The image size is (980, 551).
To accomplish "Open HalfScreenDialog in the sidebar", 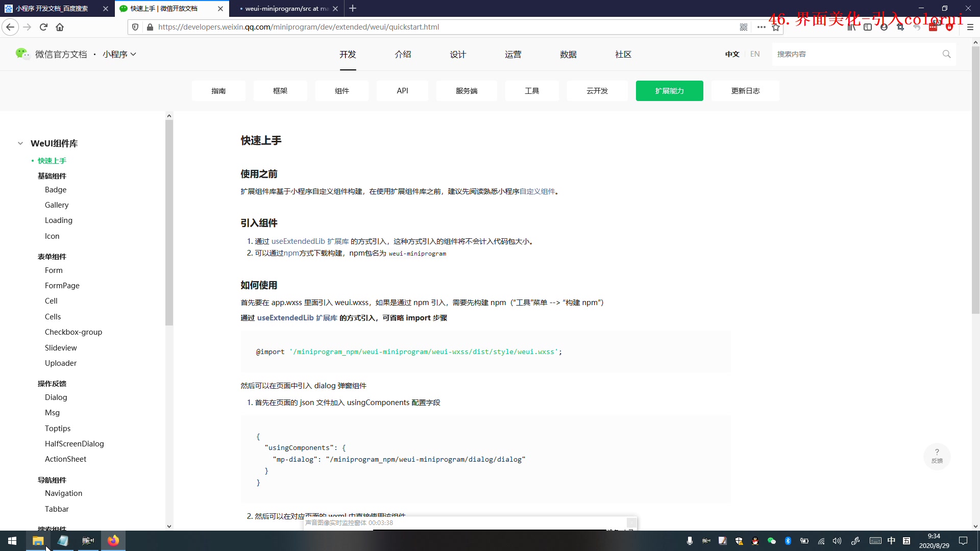I will click(x=75, y=444).
